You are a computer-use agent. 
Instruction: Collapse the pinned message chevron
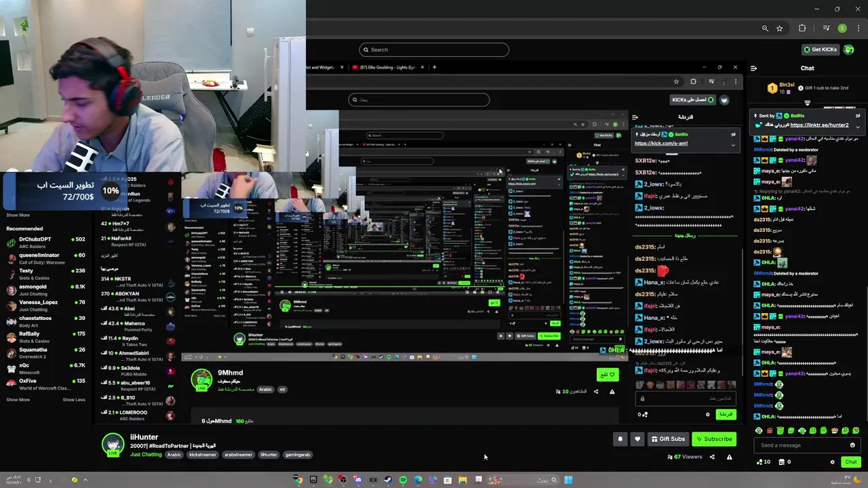point(857,127)
